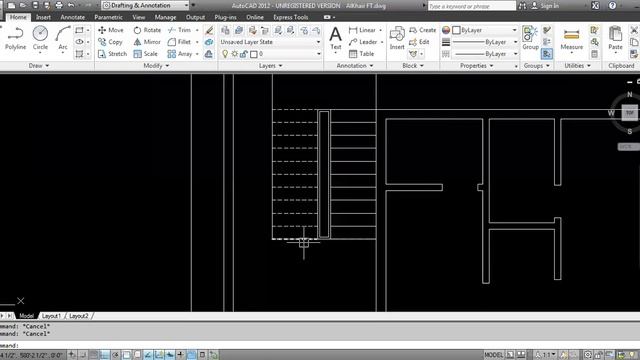Open the Manage ribbon tab
Screen dimensions: 640x360
pyautogui.click(x=165, y=17)
